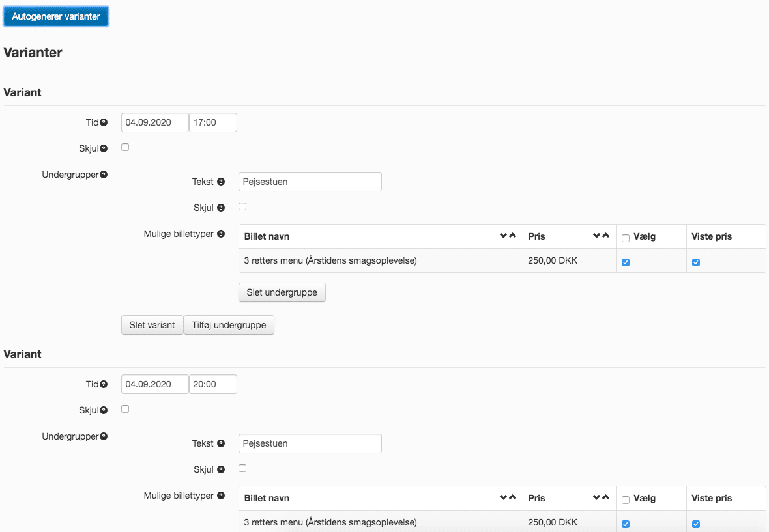Viewport: 769px width, 532px height.
Task: Tick subgroup Skjul checkbox under Pejsestuen, 20:00 variant
Action: click(242, 468)
